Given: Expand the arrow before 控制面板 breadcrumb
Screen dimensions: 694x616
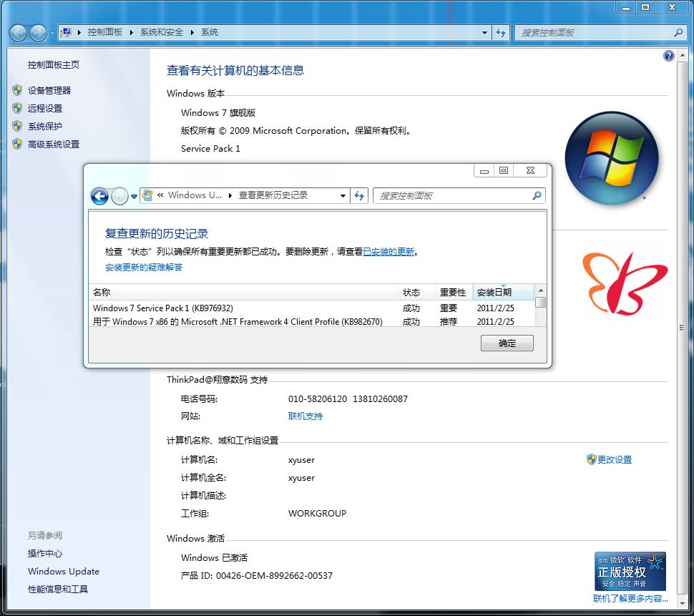Looking at the screenshot, I should click(x=79, y=32).
